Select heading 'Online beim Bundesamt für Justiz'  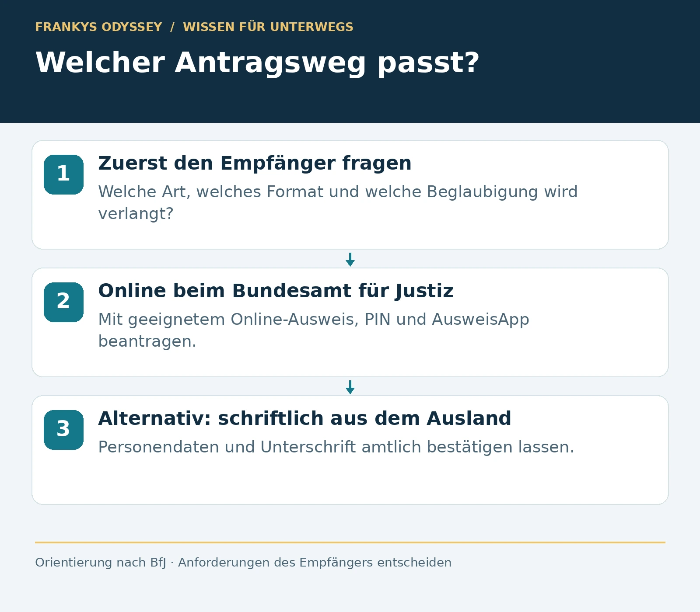tap(276, 291)
